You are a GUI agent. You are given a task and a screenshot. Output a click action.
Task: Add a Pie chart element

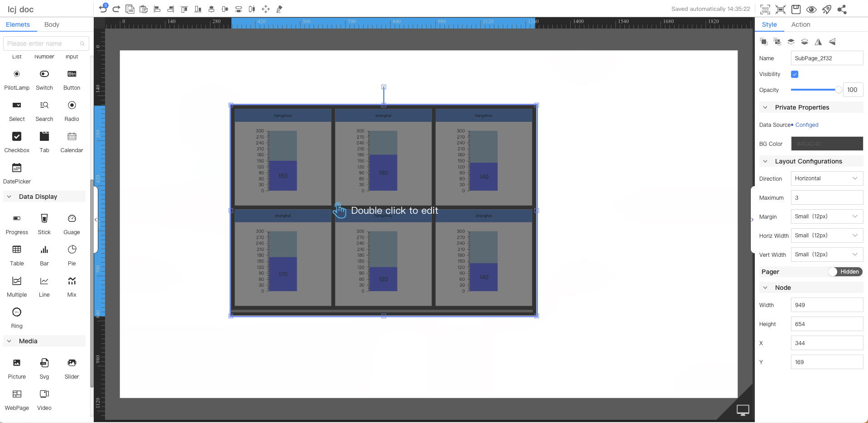pos(72,255)
